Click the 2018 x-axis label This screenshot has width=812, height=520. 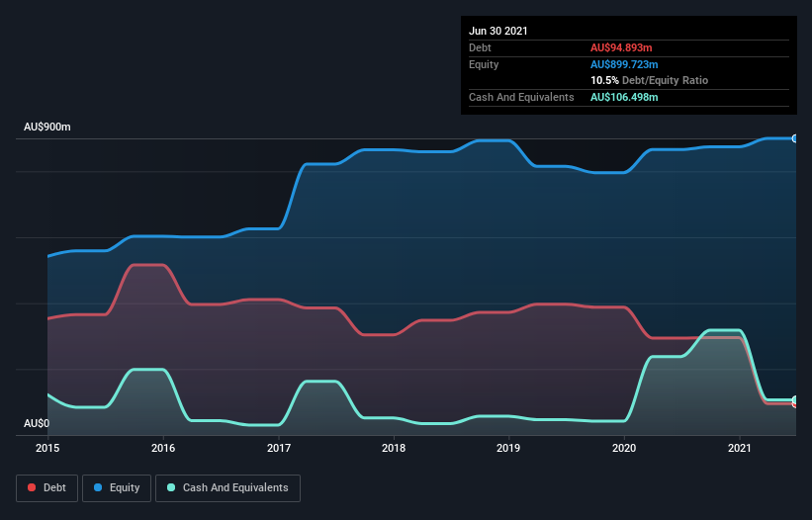pos(394,448)
